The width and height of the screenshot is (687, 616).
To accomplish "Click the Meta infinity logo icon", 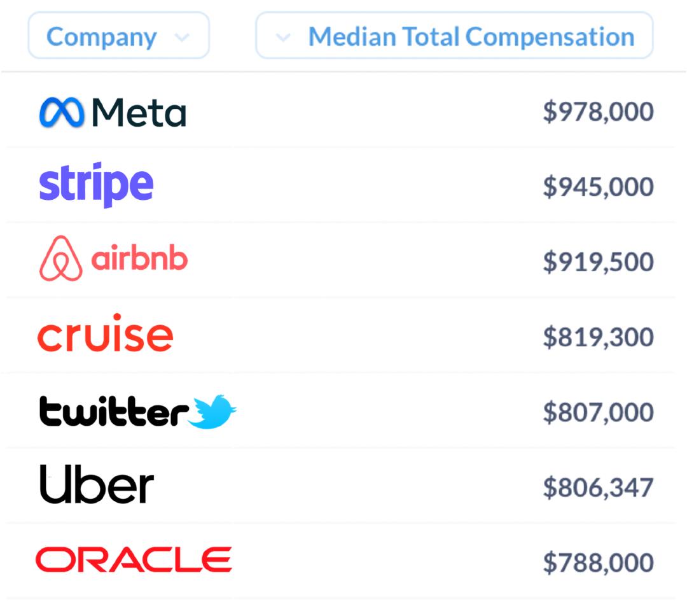I will coord(62,112).
